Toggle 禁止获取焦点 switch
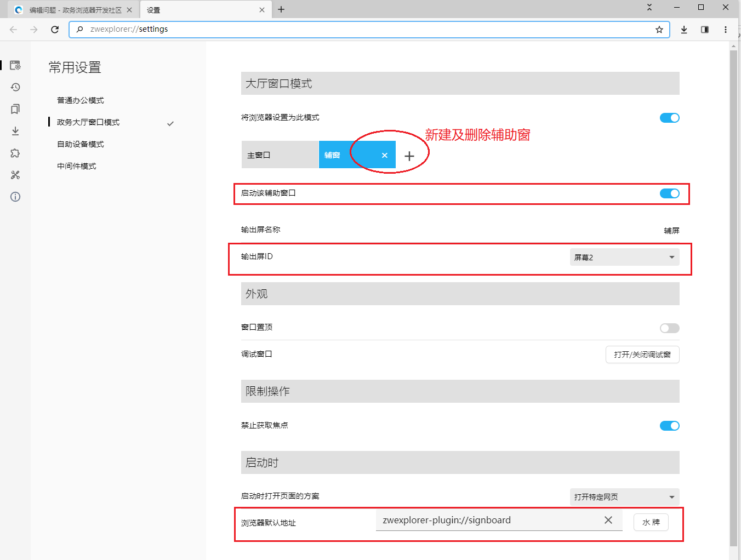 (x=669, y=426)
